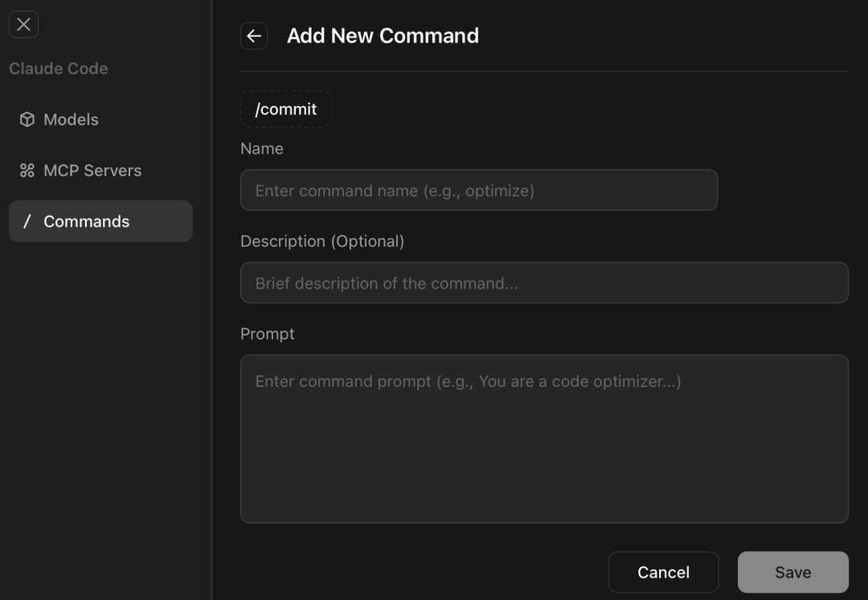Click the /commit command chip

click(x=285, y=109)
